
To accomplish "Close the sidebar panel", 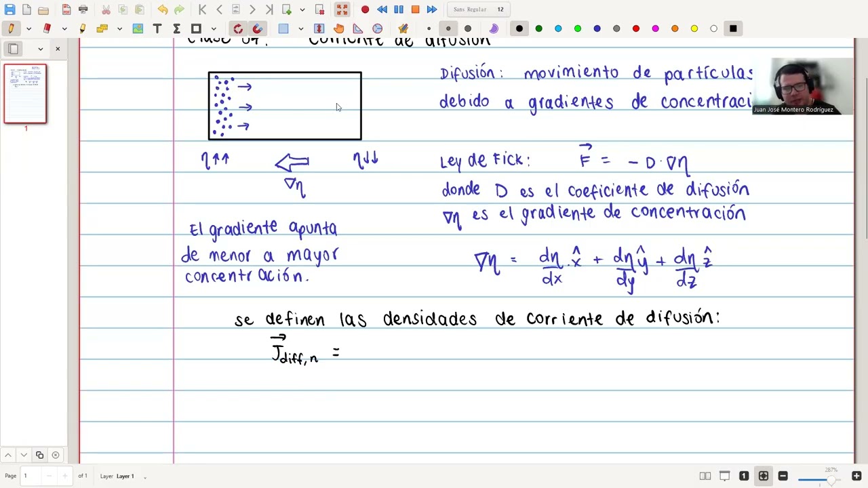I will 58,49.
